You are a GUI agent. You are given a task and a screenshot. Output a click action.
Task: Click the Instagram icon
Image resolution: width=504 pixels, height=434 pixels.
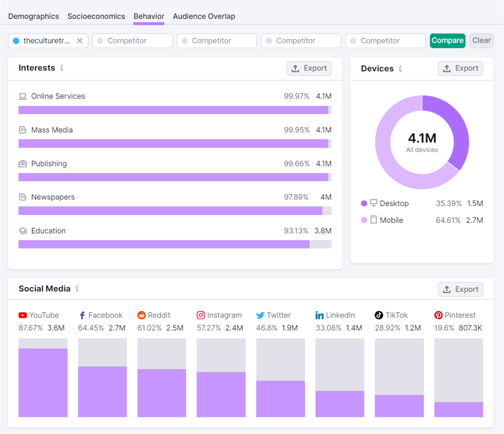200,315
